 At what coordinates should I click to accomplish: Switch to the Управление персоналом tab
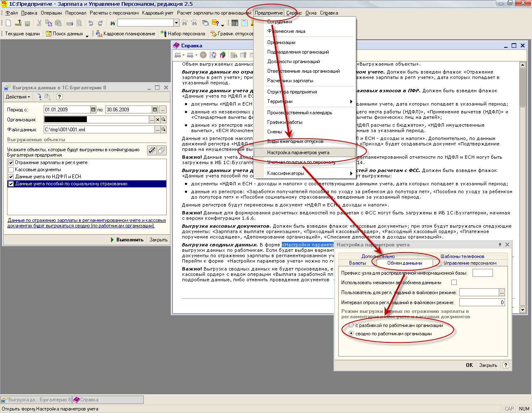point(470,263)
